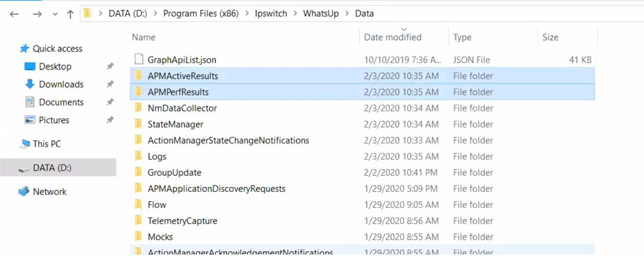Expand the chevron after WhatsUp in the path
The height and width of the screenshot is (256, 644).
347,14
